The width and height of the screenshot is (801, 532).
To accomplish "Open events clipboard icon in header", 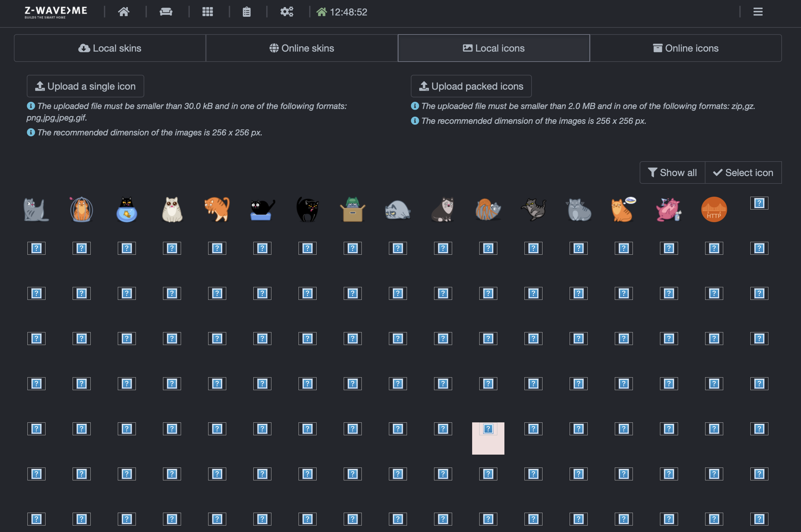I will click(247, 12).
